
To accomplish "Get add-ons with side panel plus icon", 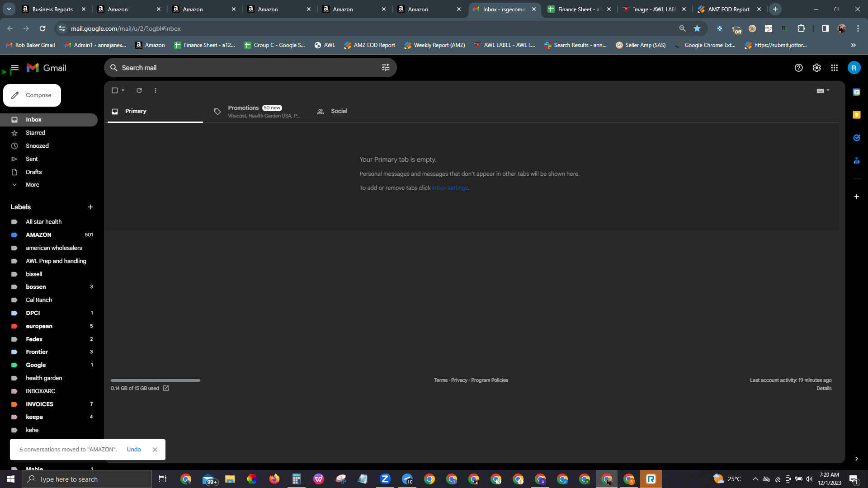I will pos(857,197).
